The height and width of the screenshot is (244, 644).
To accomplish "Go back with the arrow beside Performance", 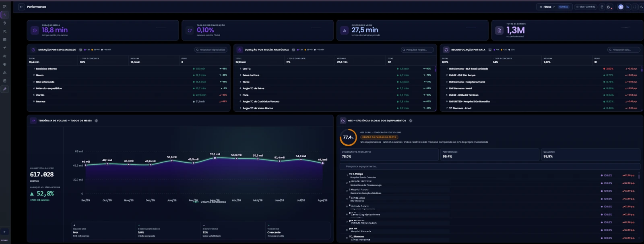I will tap(21, 7).
